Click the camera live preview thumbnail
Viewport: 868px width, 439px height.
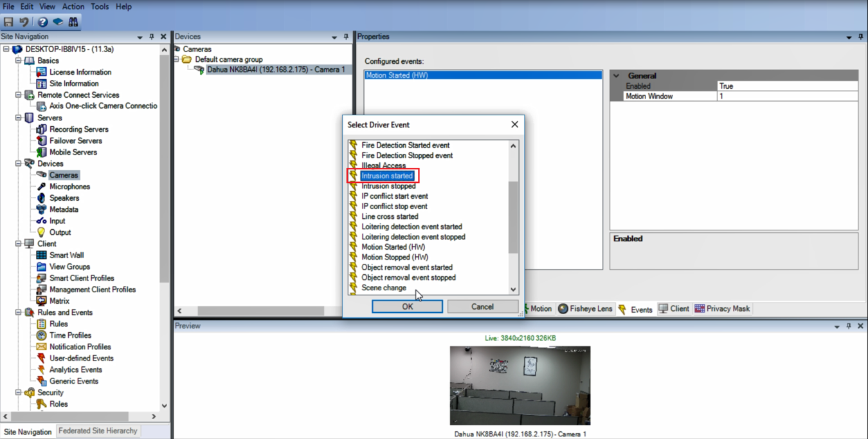[x=520, y=385]
